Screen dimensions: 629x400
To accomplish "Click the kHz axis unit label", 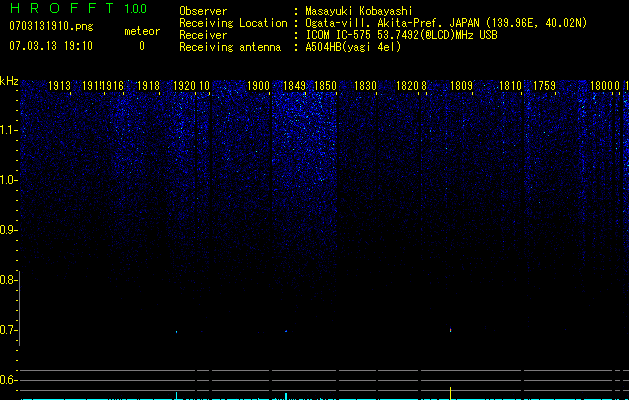I will [9, 81].
